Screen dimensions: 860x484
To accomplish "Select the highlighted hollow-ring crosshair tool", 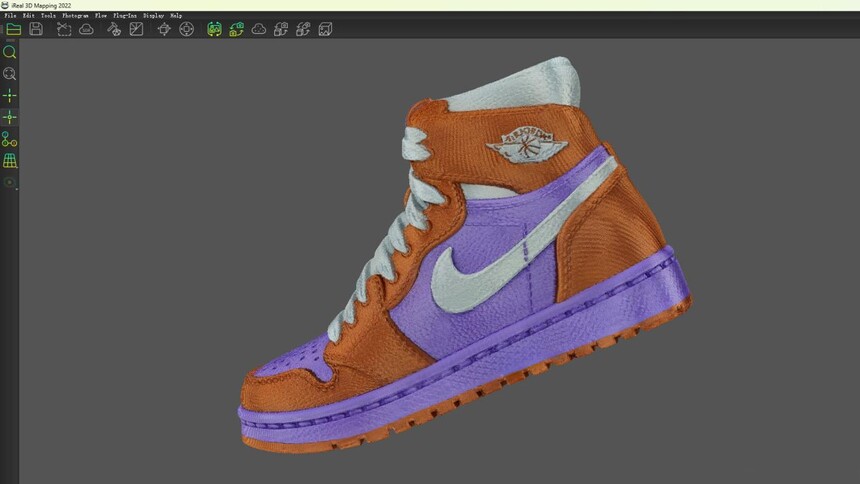I will 9,117.
